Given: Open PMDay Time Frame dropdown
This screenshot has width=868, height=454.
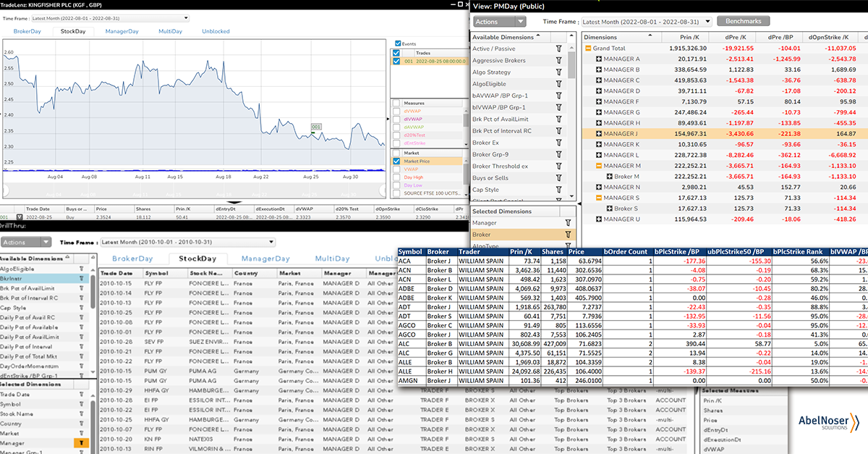Looking at the screenshot, I should (646, 22).
